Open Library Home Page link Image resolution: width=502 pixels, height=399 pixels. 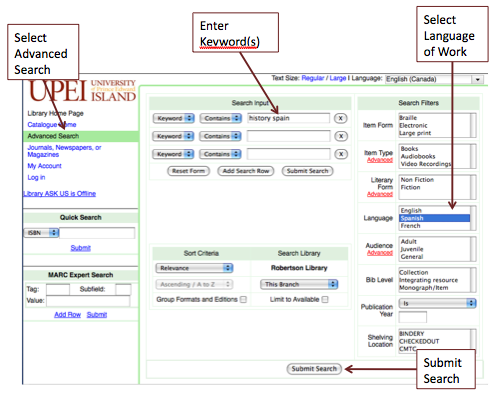pyautogui.click(x=55, y=113)
